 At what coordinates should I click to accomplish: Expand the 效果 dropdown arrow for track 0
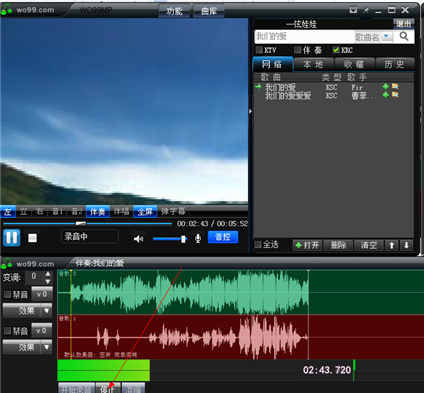point(46,311)
